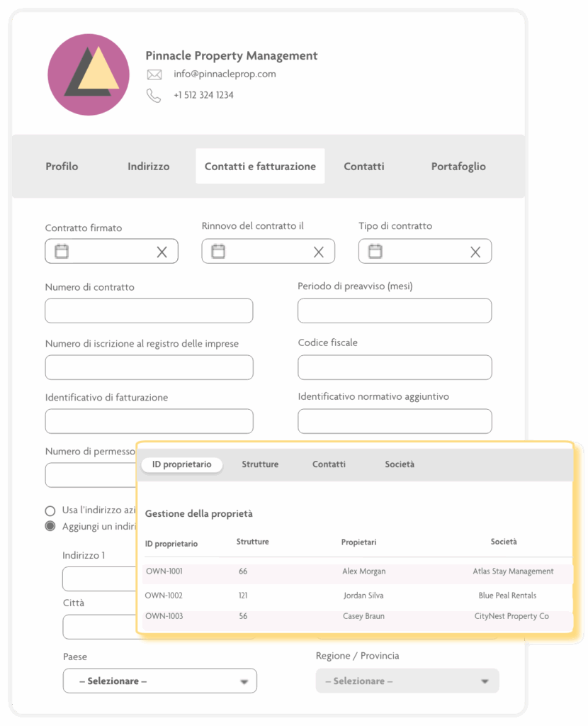Select the Usa l'indirizzo radio button

tap(50, 510)
